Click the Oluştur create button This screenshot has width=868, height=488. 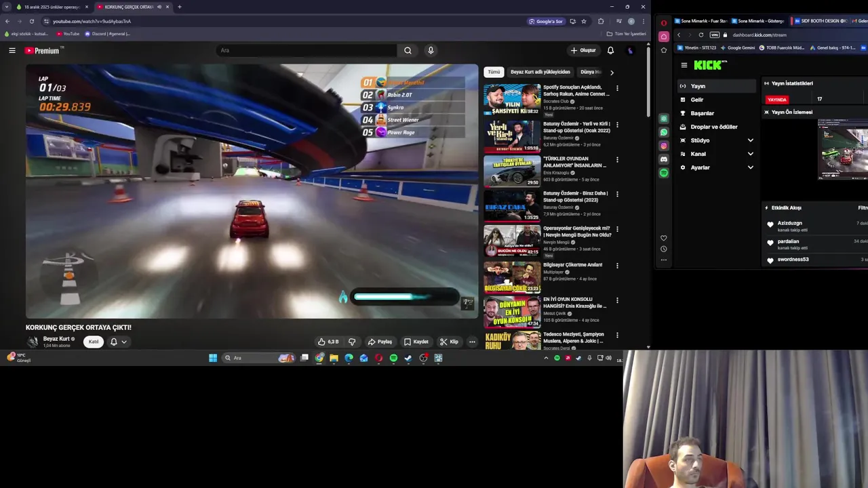[x=583, y=50]
